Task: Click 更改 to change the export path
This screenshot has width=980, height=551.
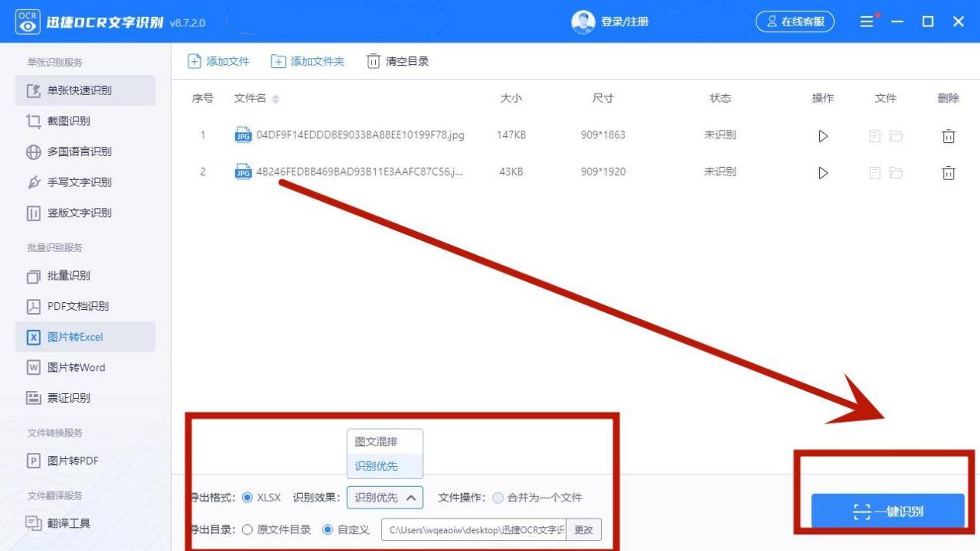Action: point(584,529)
